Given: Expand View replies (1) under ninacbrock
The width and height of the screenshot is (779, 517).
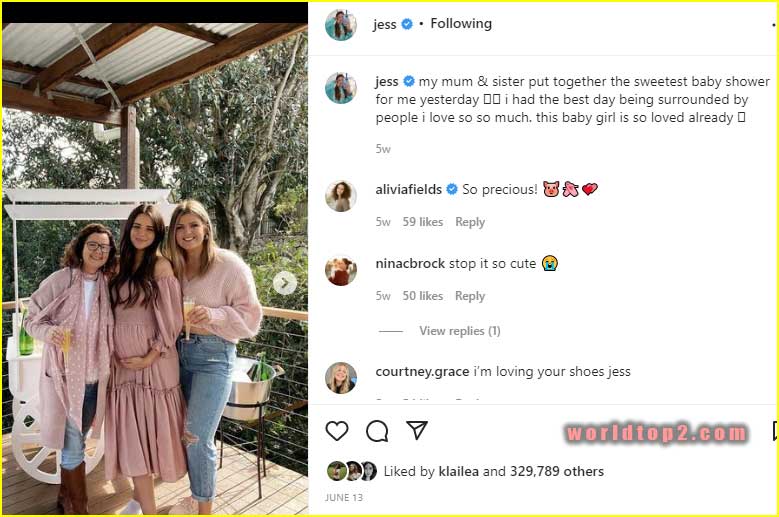Looking at the screenshot, I should [x=459, y=331].
